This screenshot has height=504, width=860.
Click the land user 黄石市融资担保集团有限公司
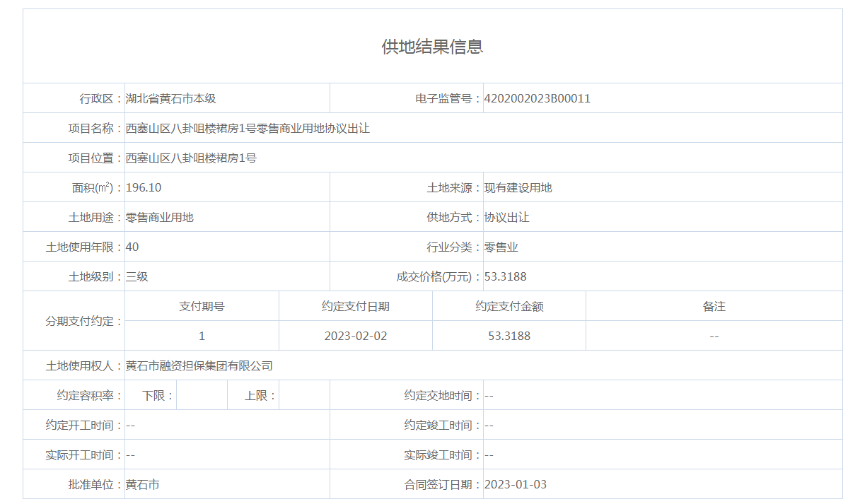tap(199, 365)
